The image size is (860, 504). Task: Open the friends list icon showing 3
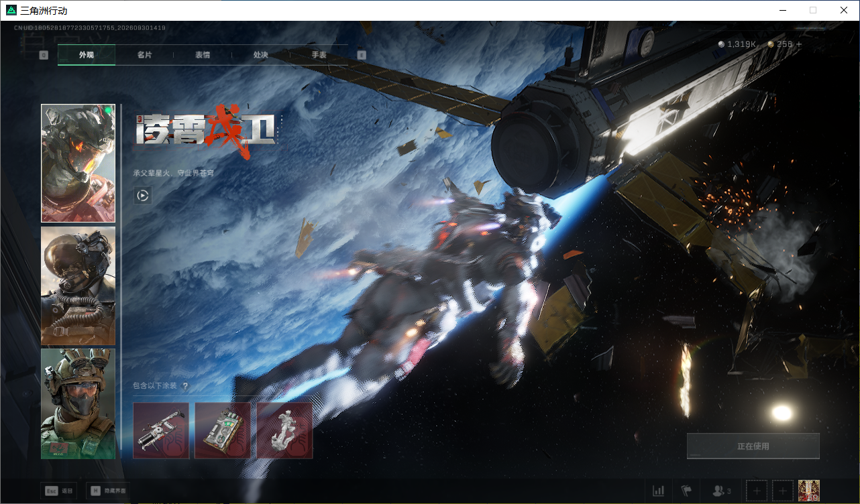tap(722, 491)
